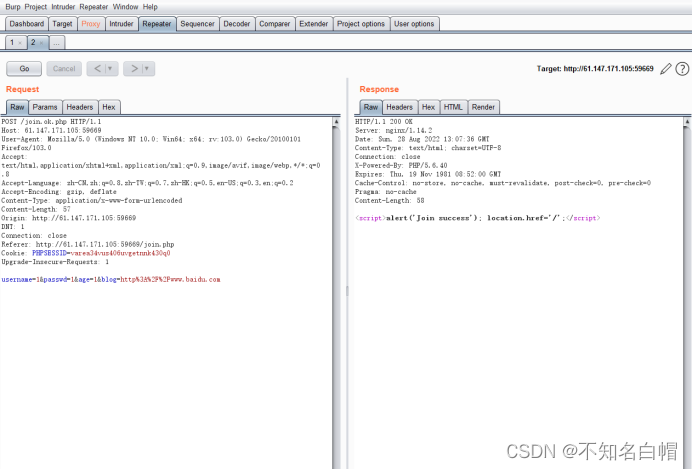Image resolution: width=692 pixels, height=470 pixels.
Task: Click the Go button
Action: coord(24,68)
